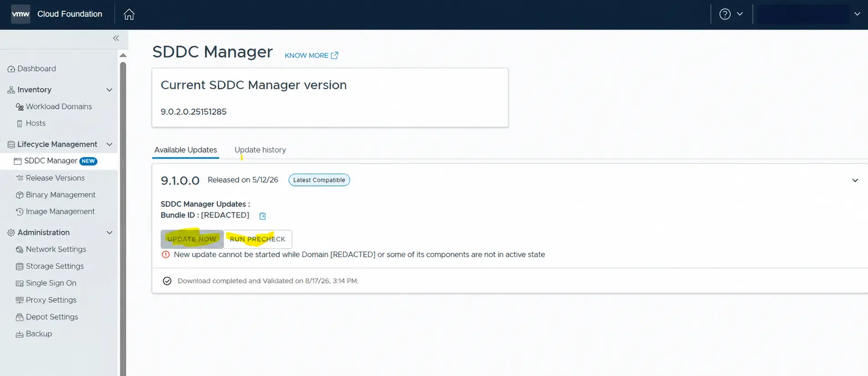Open Dashboard in navigation
Image resolution: width=868 pixels, height=376 pixels.
click(x=36, y=69)
